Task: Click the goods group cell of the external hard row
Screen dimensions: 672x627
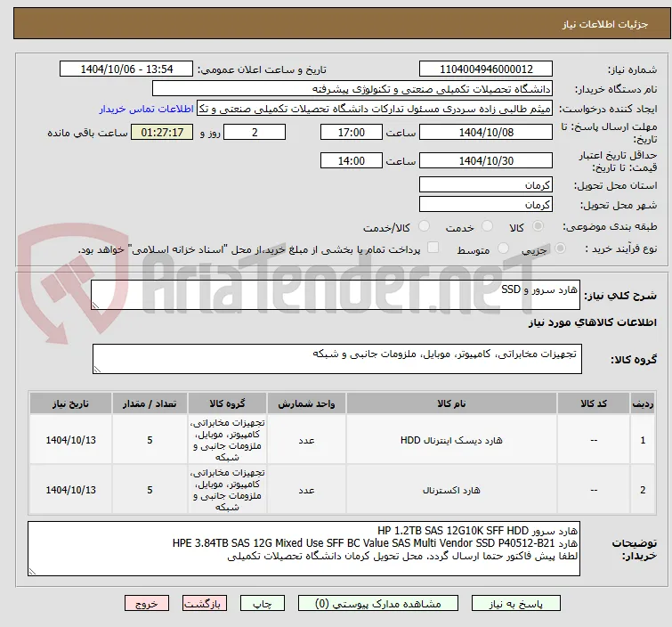Action: [227, 490]
